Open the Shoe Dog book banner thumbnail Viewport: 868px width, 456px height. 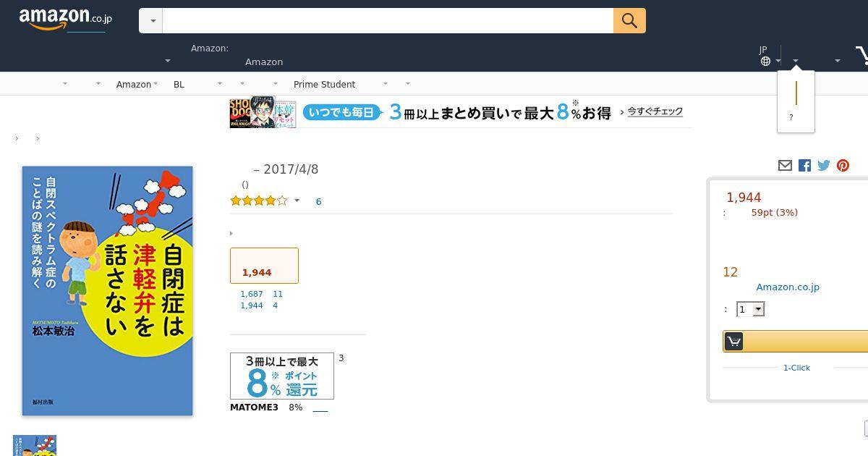(239, 113)
